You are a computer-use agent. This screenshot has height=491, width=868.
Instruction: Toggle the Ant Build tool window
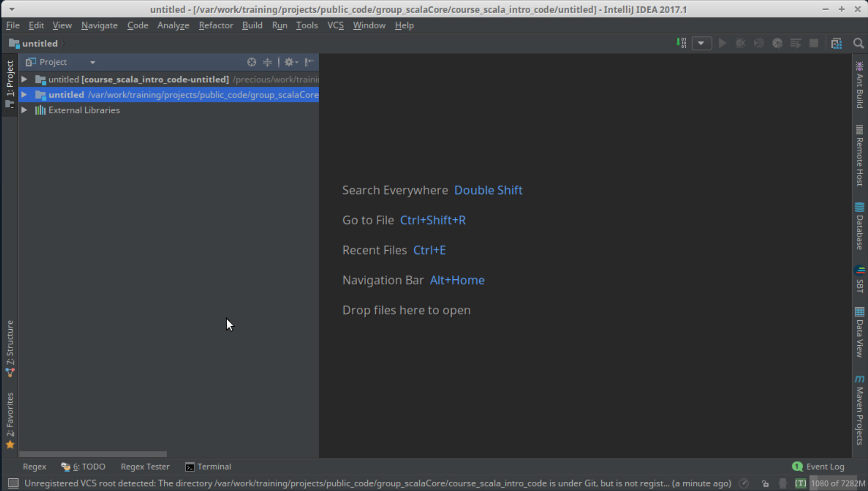859,85
